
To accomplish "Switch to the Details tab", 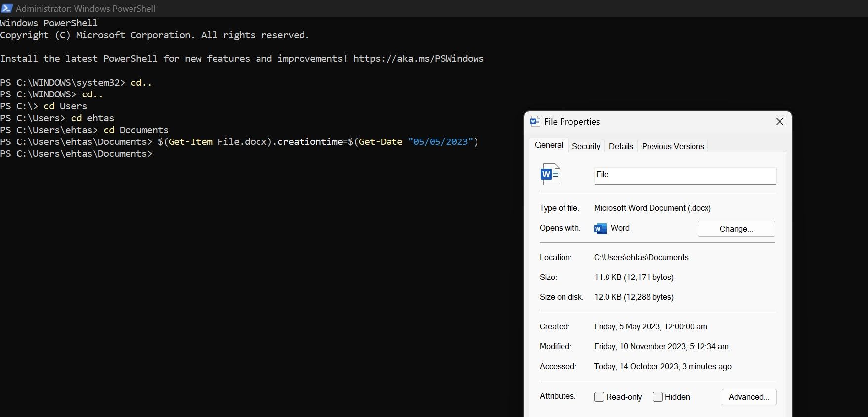I will pos(621,146).
